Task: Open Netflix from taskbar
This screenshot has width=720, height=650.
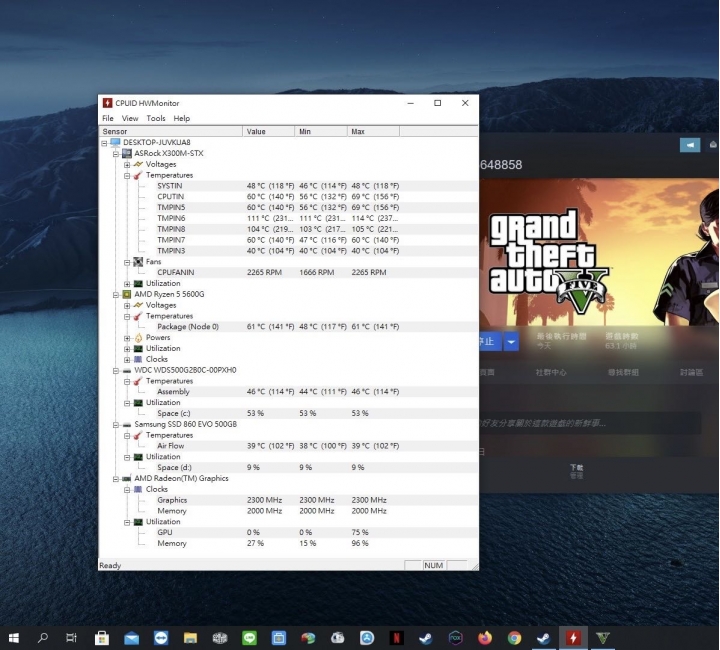Action: point(396,638)
